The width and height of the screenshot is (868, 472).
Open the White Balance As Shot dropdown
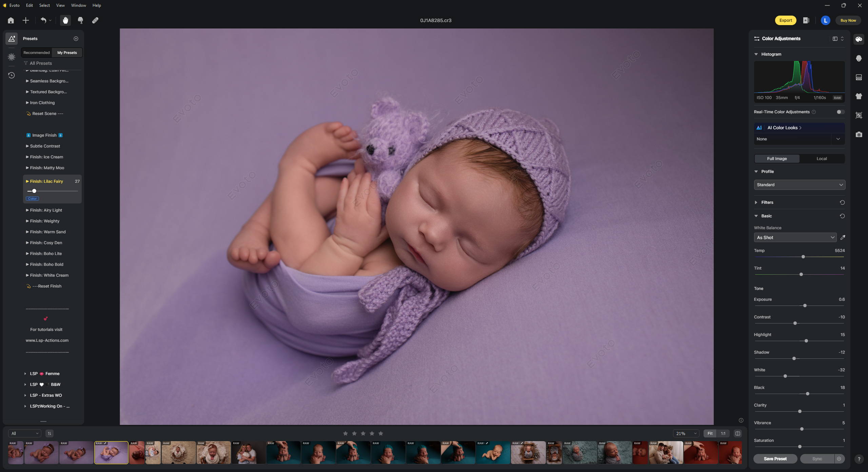click(795, 238)
